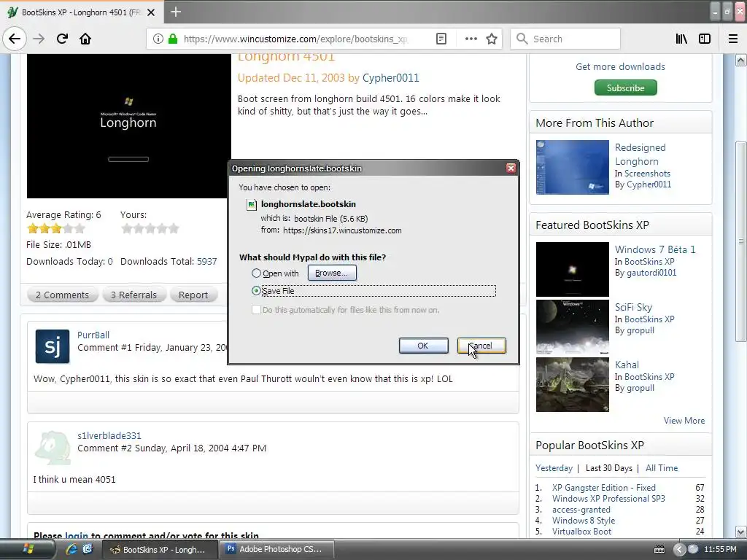
Task: Show the sidebars icon
Action: click(705, 39)
